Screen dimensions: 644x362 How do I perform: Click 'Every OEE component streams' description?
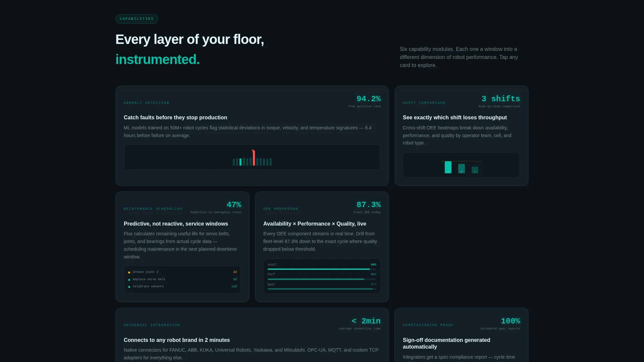[320, 241]
